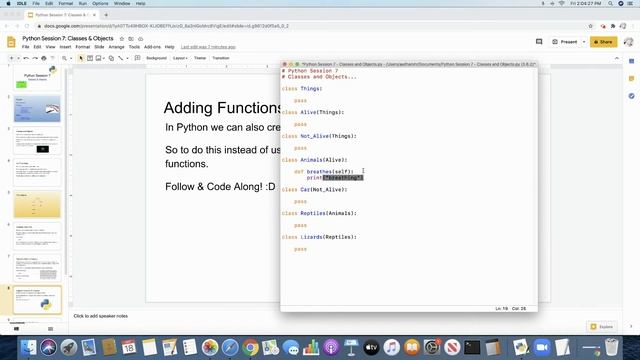Open Finder from the dock

click(29, 348)
